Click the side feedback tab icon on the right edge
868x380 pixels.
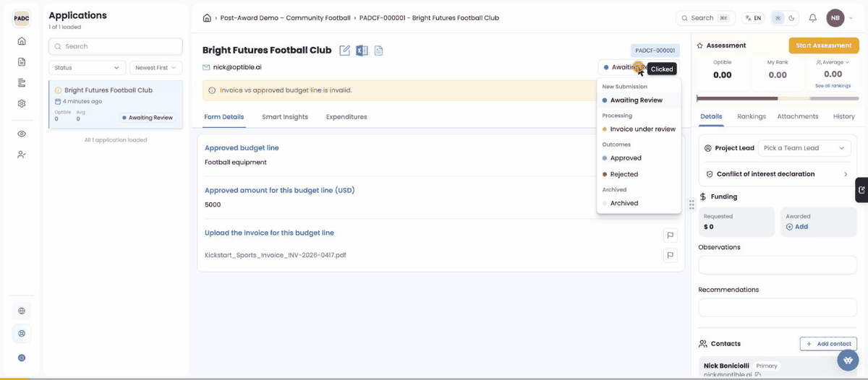click(x=861, y=190)
